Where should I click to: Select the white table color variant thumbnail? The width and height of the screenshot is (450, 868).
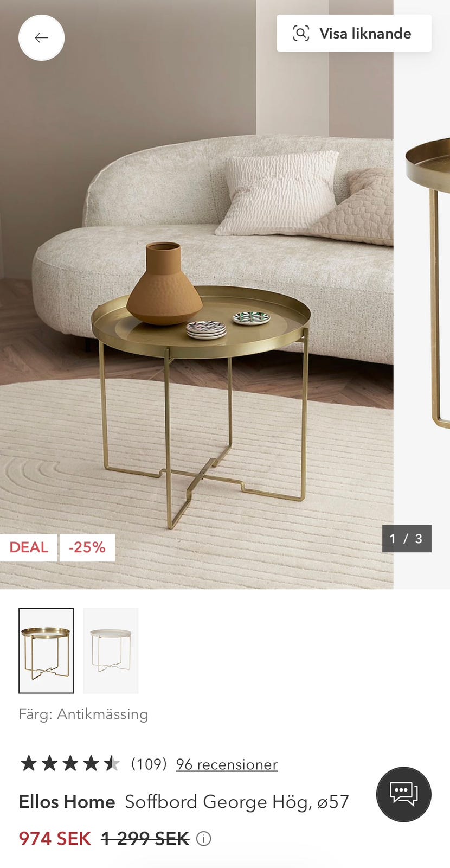(x=111, y=650)
